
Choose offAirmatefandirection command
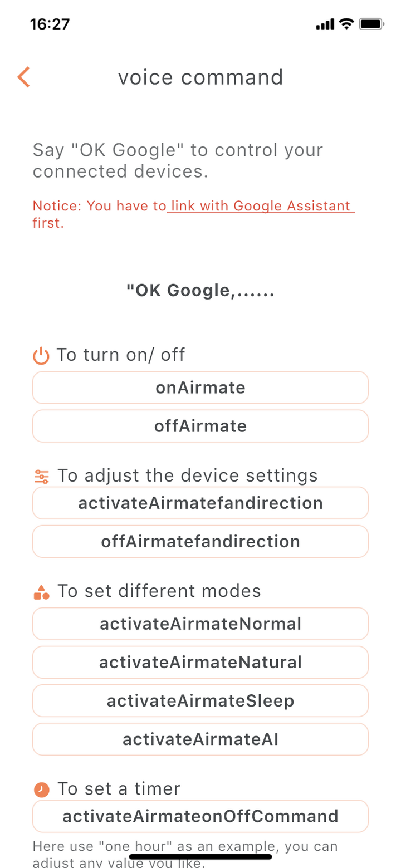click(x=200, y=541)
